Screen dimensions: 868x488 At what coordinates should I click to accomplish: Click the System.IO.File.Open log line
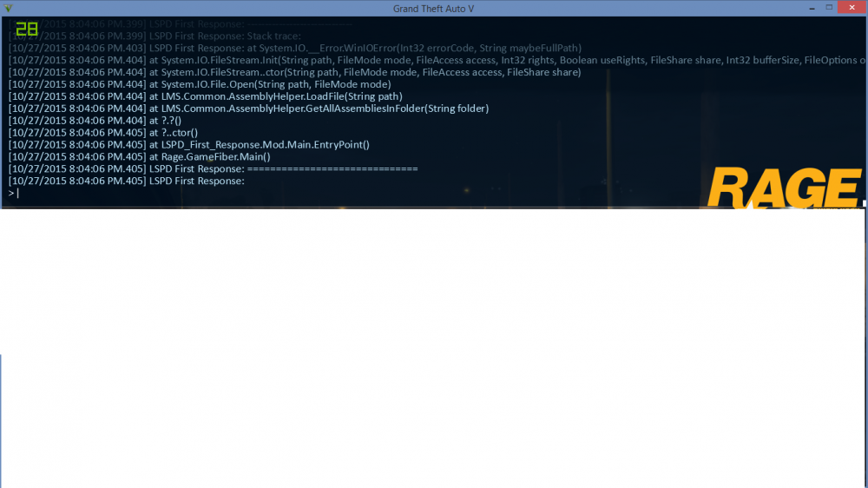pyautogui.click(x=200, y=85)
